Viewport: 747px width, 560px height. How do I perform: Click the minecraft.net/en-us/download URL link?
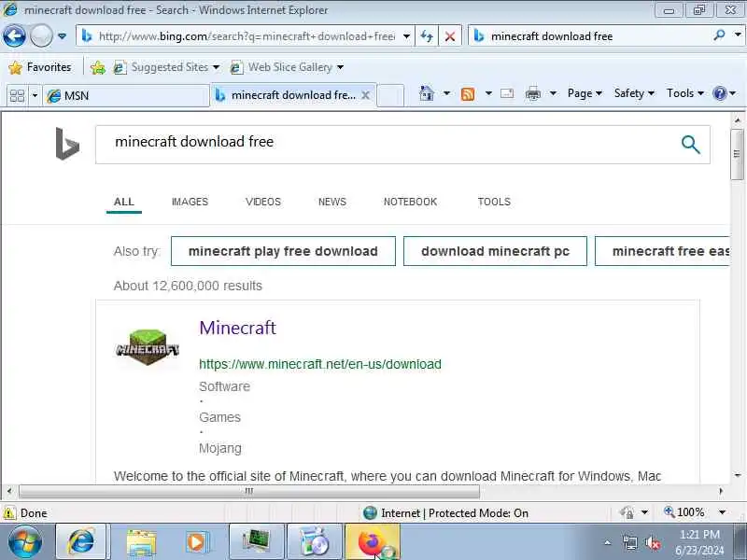320,364
